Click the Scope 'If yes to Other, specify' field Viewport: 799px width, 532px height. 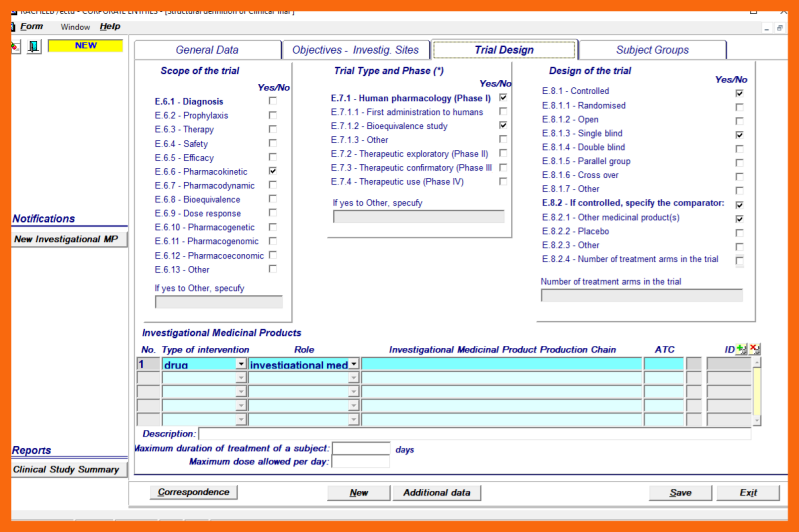pyautogui.click(x=219, y=302)
